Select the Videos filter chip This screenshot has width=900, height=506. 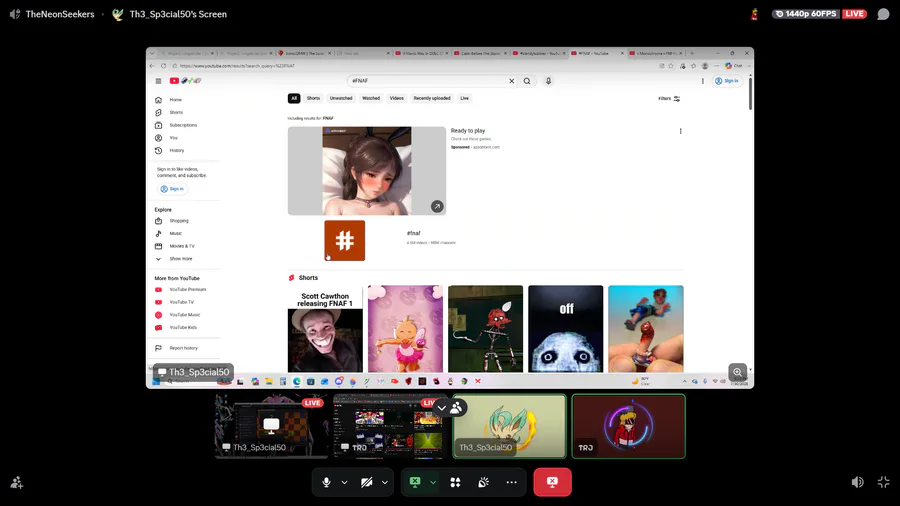(397, 98)
